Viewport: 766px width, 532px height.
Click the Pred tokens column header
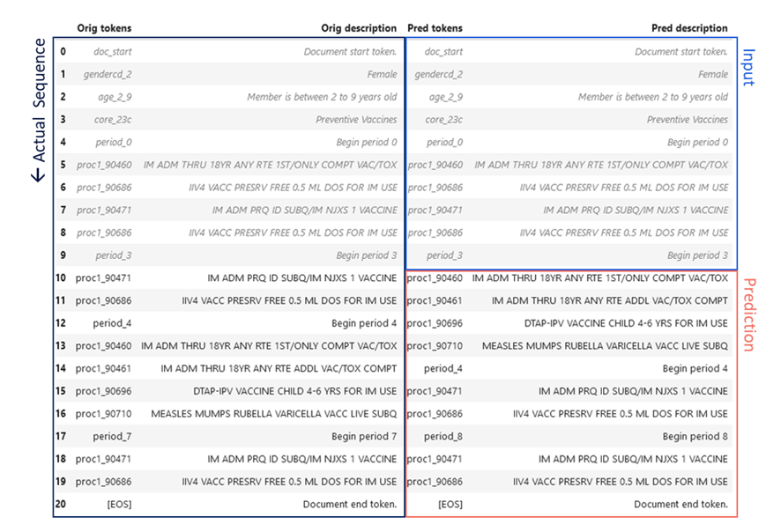(x=435, y=28)
